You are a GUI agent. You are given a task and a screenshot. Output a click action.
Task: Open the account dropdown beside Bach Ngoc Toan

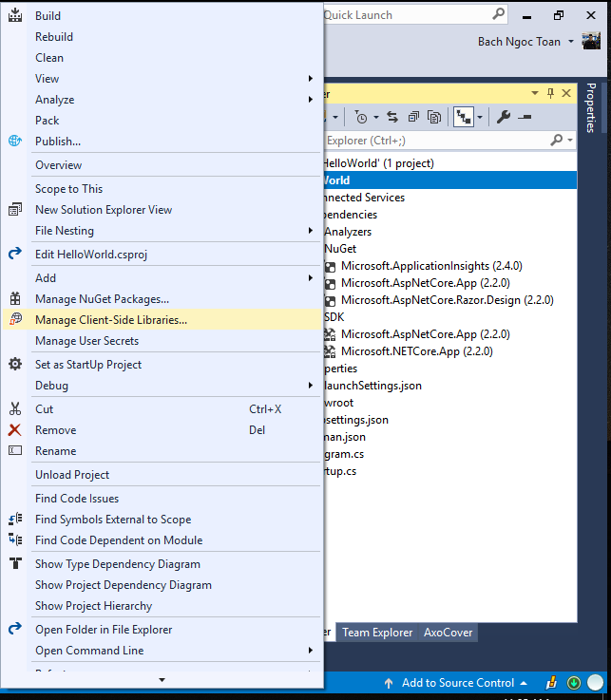[x=570, y=42]
